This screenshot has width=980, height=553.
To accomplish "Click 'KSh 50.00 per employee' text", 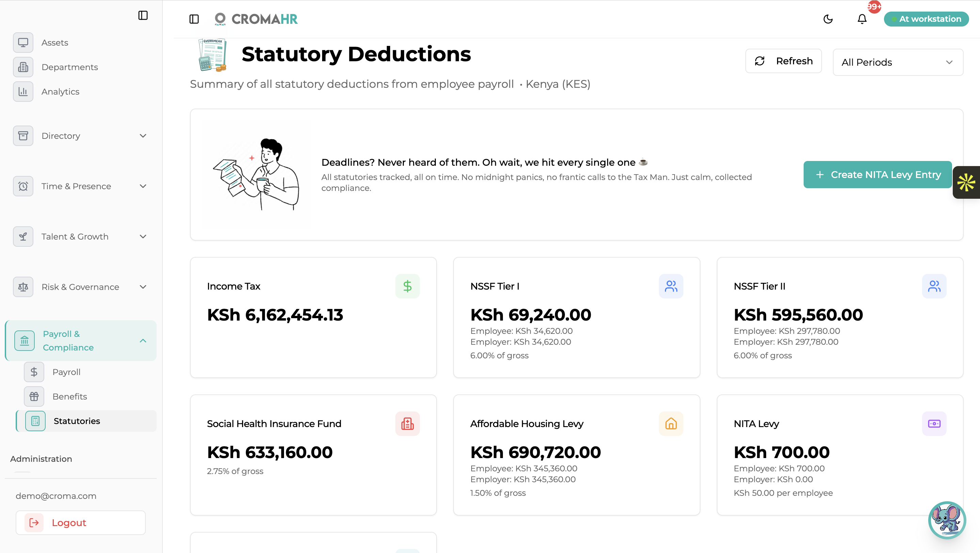I will 783,493.
